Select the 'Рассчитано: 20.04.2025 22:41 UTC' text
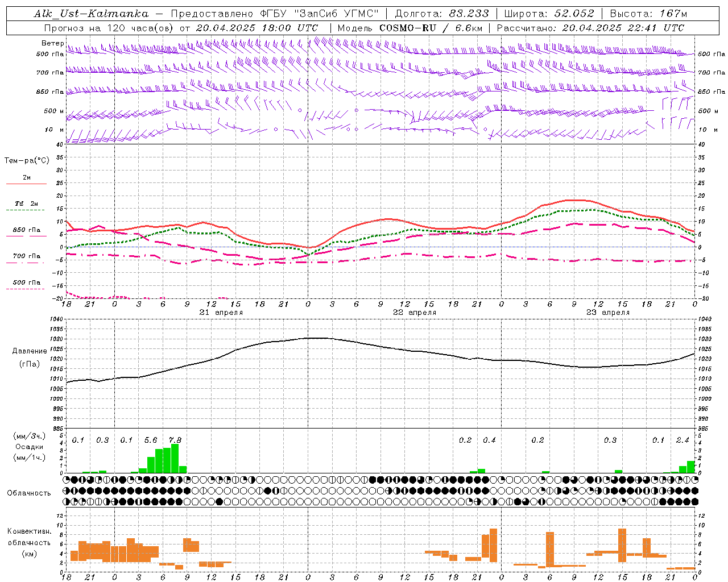 coord(590,28)
